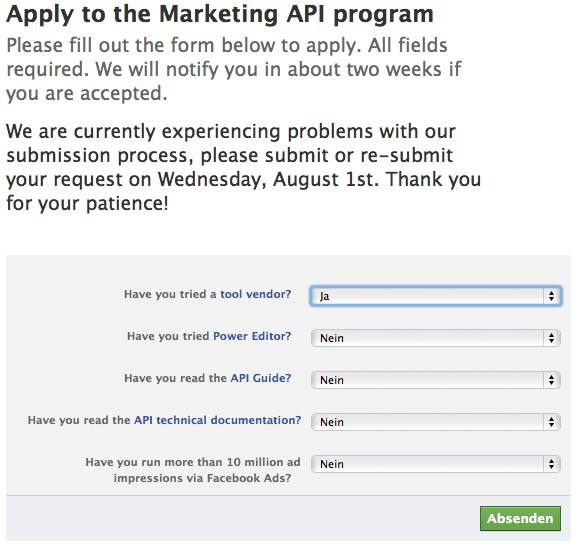This screenshot has width=578, height=547.
Task: Click the submission problems notice paragraph
Action: 244,167
